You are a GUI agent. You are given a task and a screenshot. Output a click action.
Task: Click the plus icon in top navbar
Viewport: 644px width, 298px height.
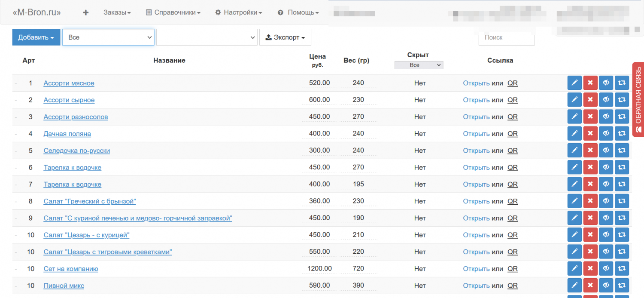86,12
